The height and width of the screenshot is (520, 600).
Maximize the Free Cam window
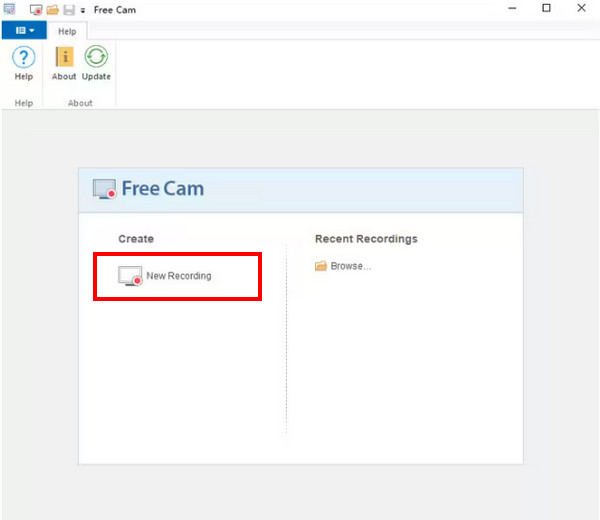tap(546, 8)
